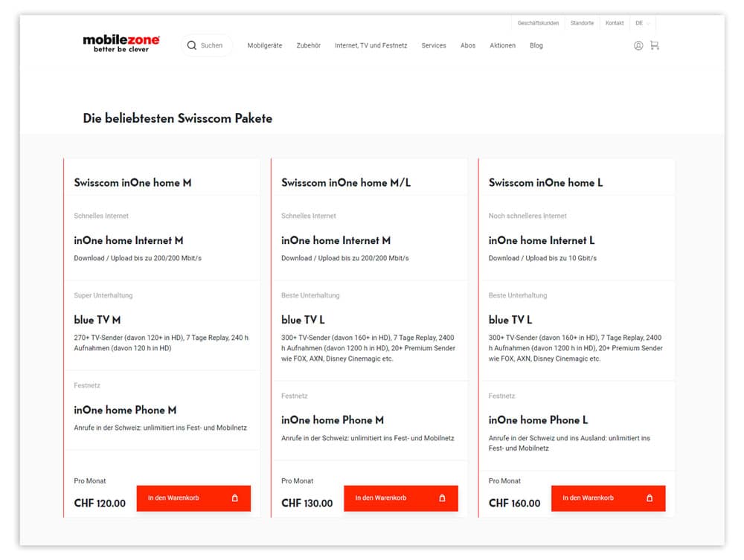Viewport: 744px width, 560px height.
Task: Open the Aktionen menu
Action: [x=503, y=45]
